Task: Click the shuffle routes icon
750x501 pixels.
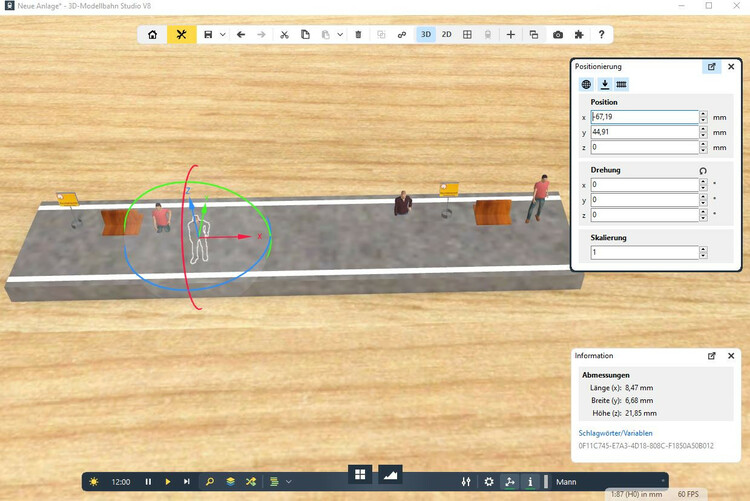Action: click(x=251, y=482)
